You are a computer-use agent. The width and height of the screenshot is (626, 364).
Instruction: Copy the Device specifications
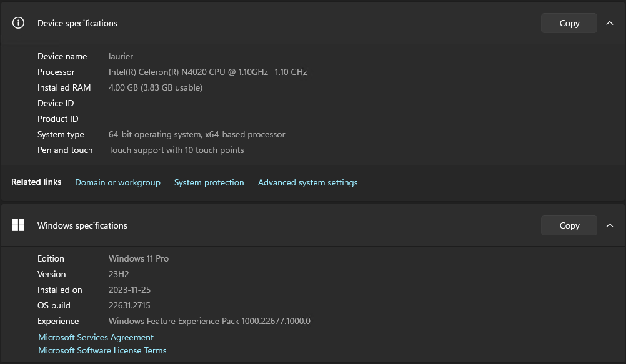pyautogui.click(x=569, y=23)
